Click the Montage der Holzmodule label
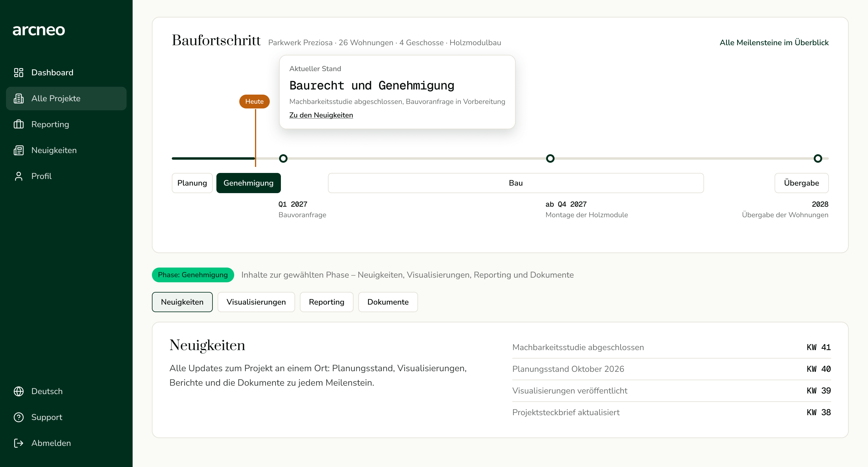 587,215
